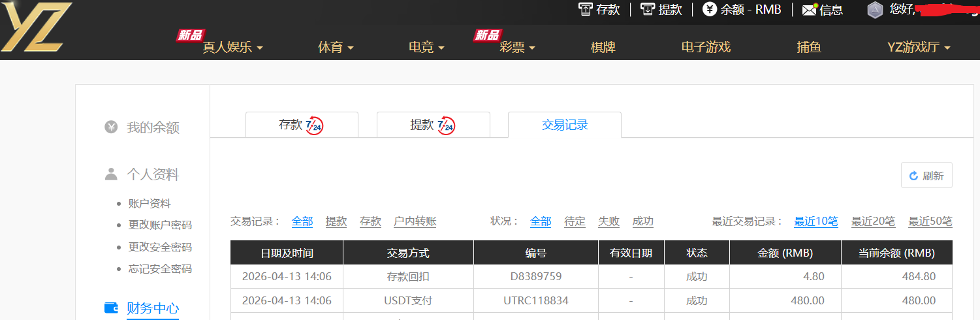
Task: Open 更改账户密码 in sidebar
Action: pyautogui.click(x=160, y=225)
